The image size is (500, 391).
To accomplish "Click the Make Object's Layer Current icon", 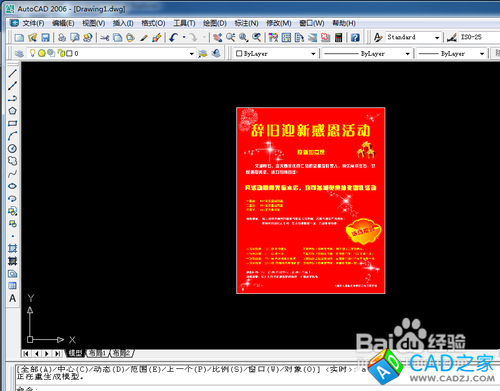I will [x=203, y=53].
